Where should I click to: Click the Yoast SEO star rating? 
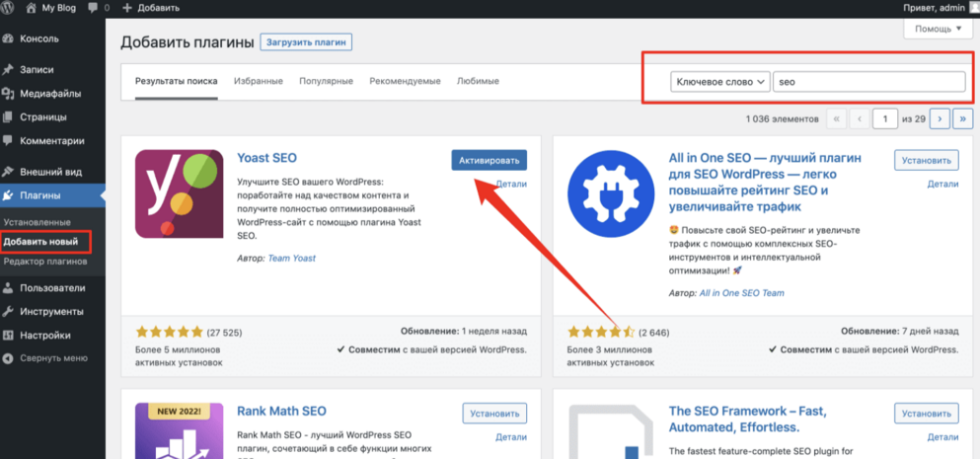point(170,332)
